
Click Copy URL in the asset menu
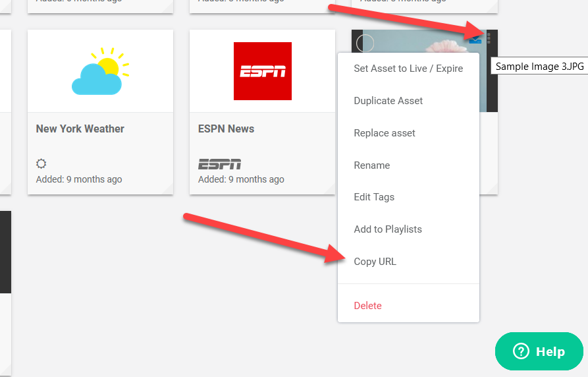(x=375, y=262)
